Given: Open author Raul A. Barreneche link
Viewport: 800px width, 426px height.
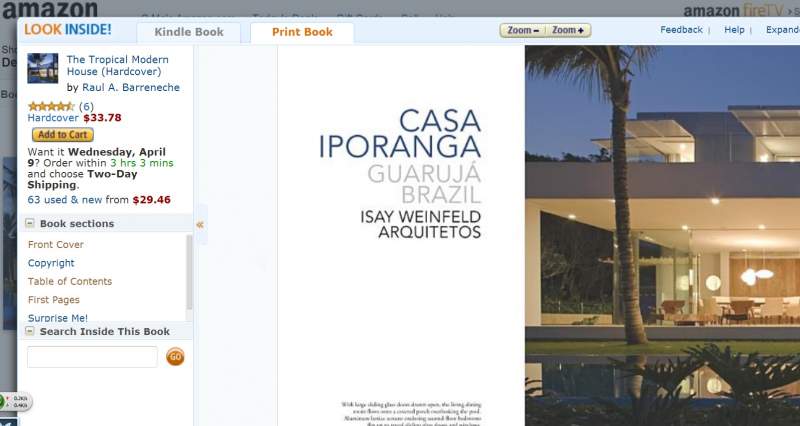Looking at the screenshot, I should coord(131,87).
